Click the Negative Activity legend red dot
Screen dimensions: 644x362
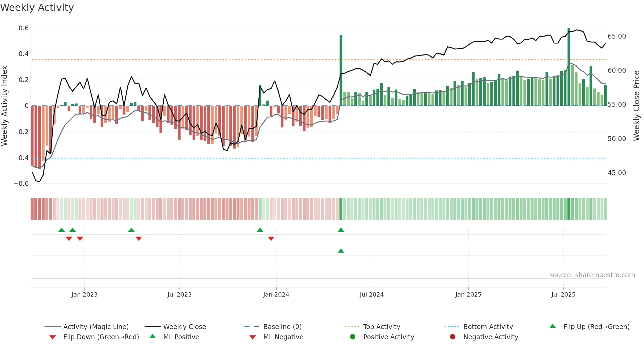point(453,337)
